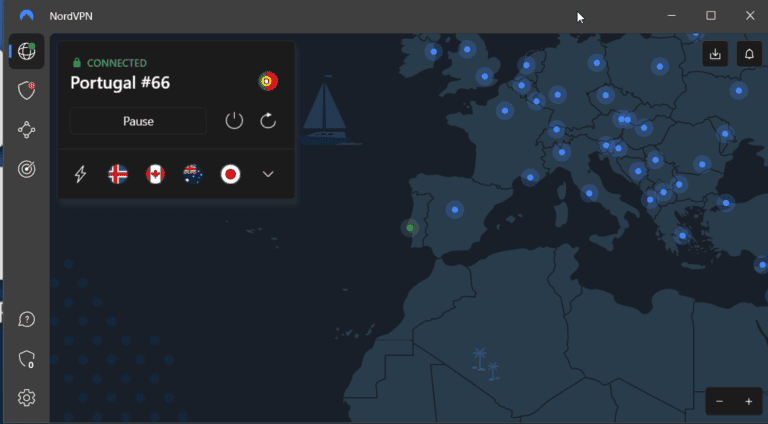Connect to the Japan flag server
Image resolution: width=768 pixels, height=424 pixels.
tap(230, 174)
